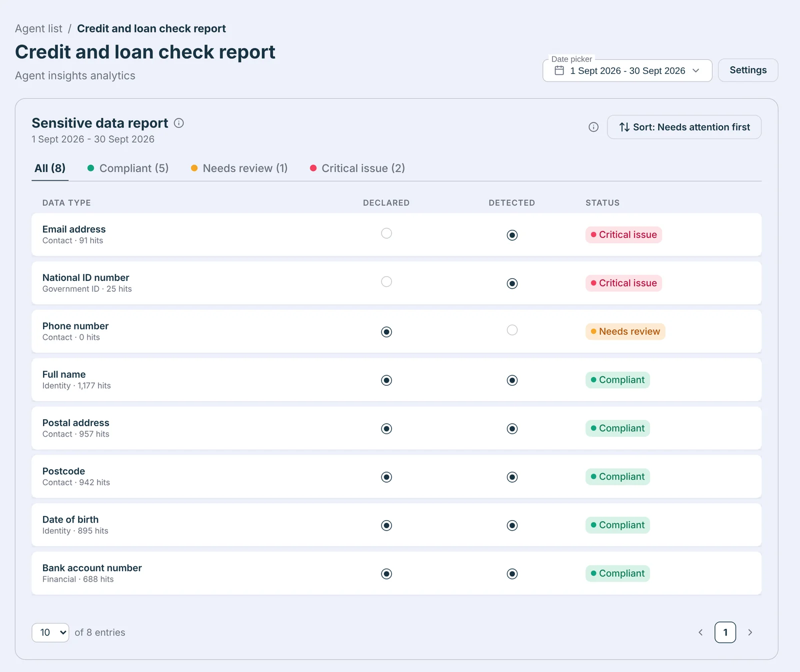This screenshot has width=800, height=672.
Task: Go to next page arrow
Action: pyautogui.click(x=750, y=633)
